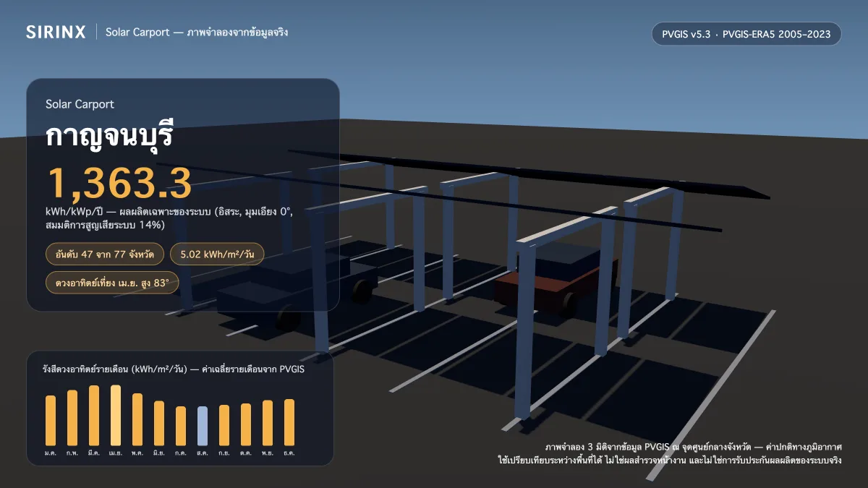The image size is (868, 488).
Task: Select the blue ส.ค. (August) bar
Action: (x=203, y=426)
